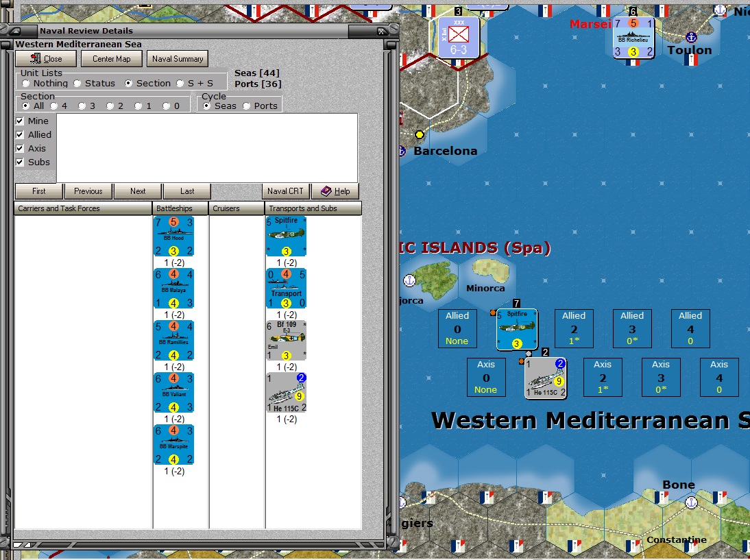Set cycle to Ports
Viewport: 750px width, 560px height.
tap(247, 106)
